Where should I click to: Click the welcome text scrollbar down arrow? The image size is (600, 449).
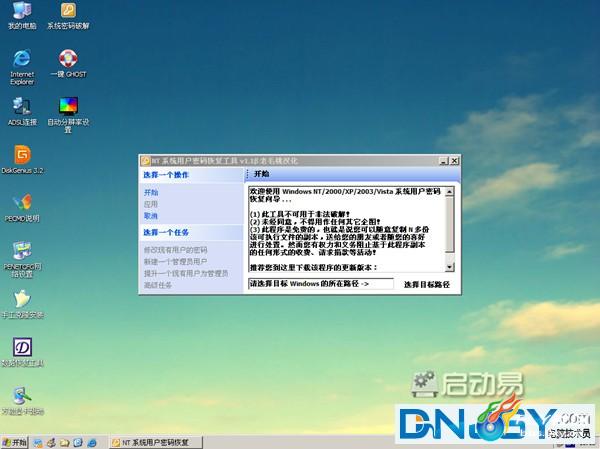pyautogui.click(x=450, y=267)
